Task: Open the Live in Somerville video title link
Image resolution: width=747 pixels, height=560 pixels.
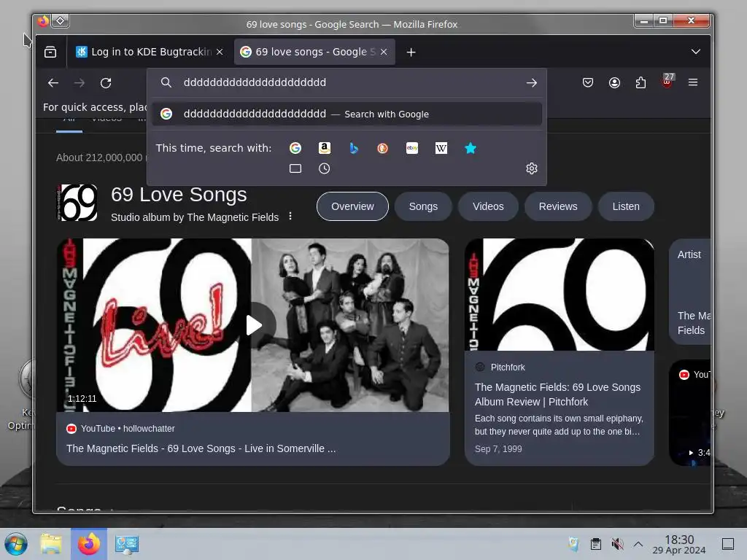Action: [201, 448]
